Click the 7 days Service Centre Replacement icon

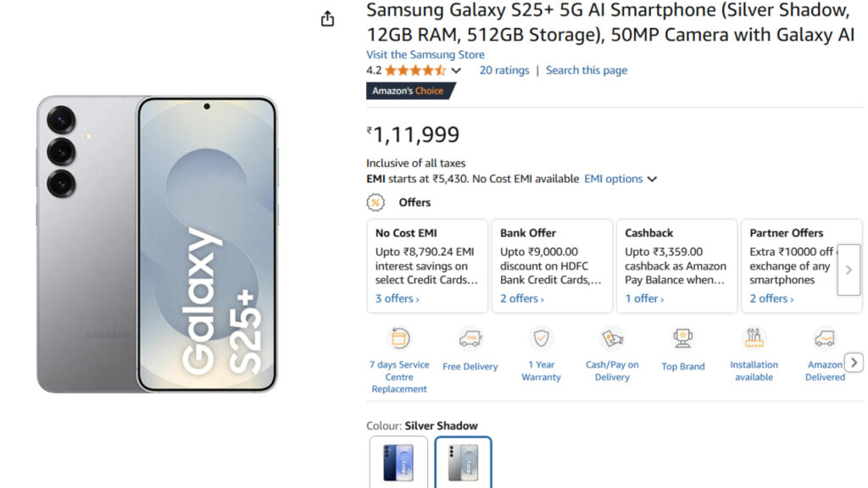point(398,338)
